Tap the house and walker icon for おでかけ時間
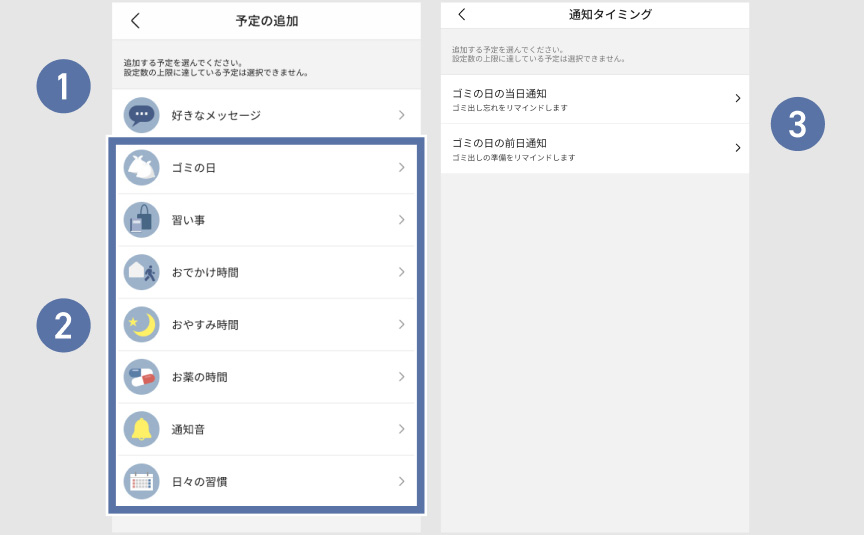 point(142,272)
